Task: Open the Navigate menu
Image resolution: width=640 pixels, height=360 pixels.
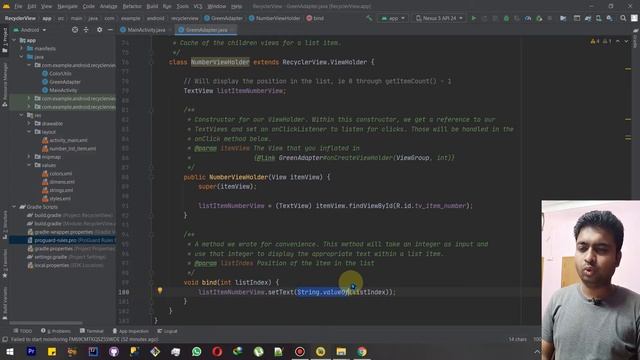Action: (x=67, y=7)
